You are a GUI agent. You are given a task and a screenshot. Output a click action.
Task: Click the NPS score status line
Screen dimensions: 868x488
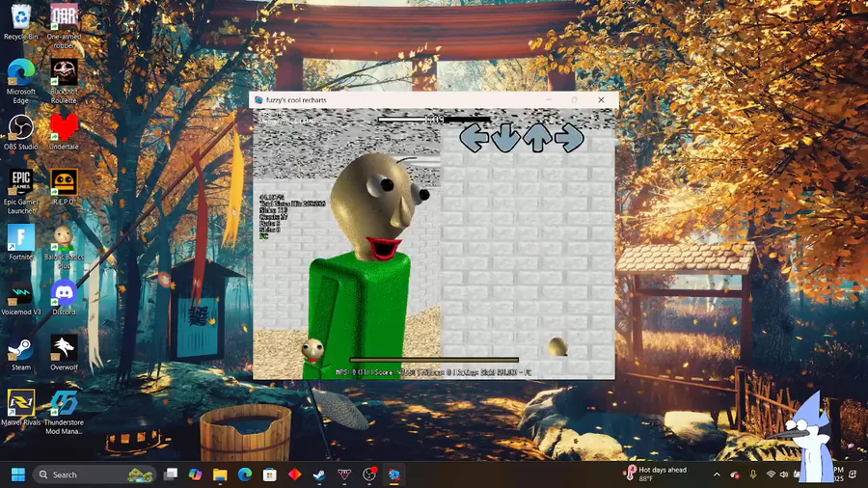point(433,372)
